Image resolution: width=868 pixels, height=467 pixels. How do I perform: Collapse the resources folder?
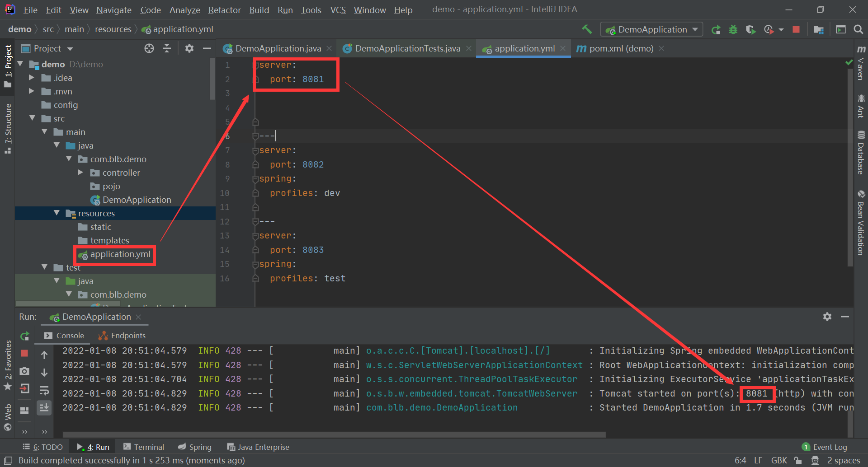[57, 213]
